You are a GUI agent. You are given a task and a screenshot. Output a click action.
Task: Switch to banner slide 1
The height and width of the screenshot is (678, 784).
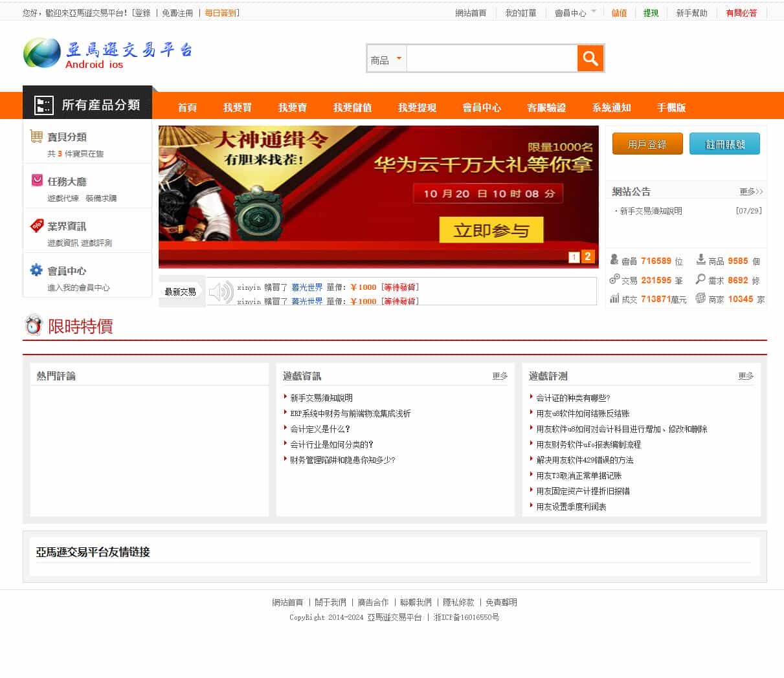tap(574, 257)
